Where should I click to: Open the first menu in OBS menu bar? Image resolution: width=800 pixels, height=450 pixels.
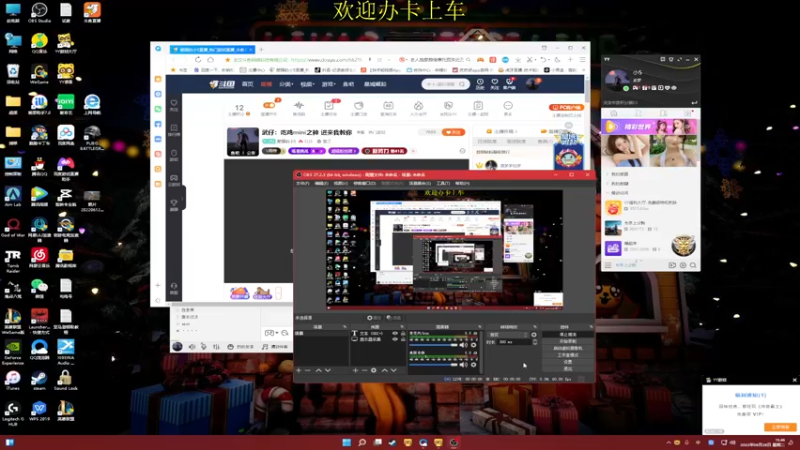[x=303, y=183]
